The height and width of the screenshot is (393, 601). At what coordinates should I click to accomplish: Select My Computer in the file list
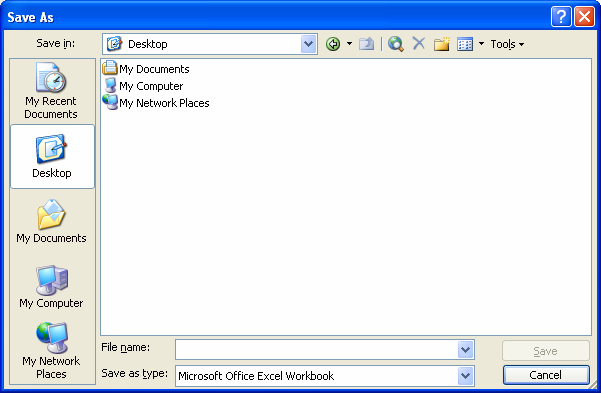(143, 86)
